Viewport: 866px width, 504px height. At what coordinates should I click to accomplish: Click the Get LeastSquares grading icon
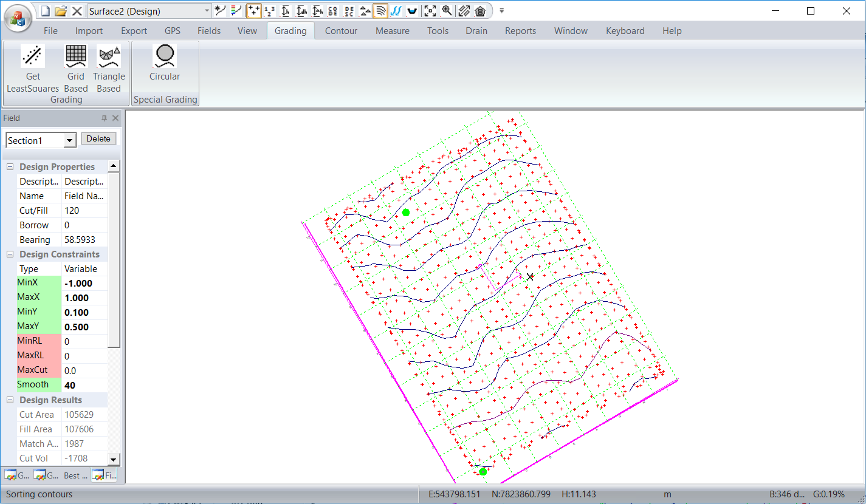click(33, 56)
